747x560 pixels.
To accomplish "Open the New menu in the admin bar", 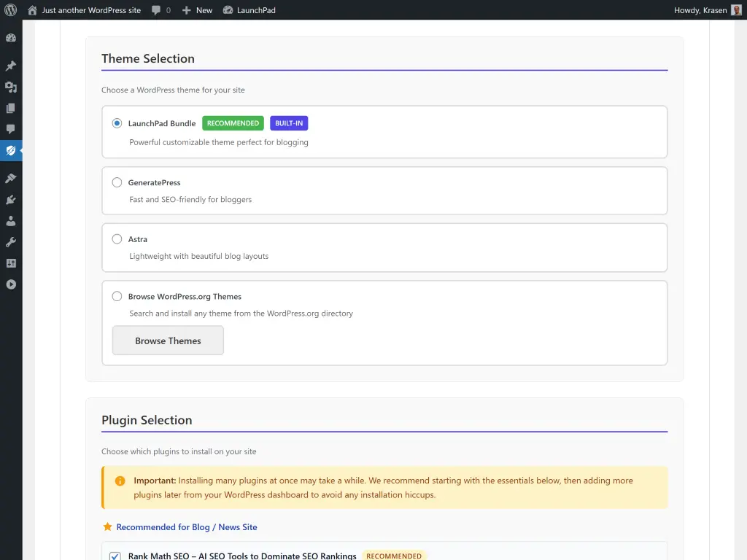I will 196,10.
